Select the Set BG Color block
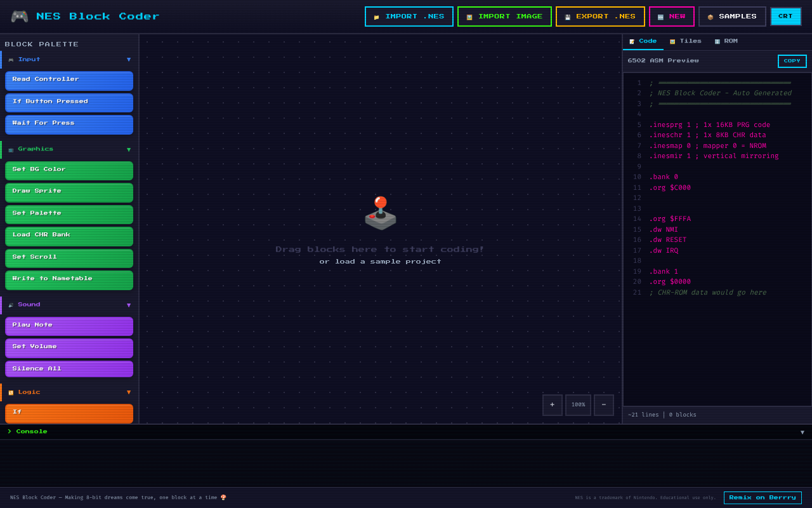Viewport: 812px width, 508px height. tap(69, 171)
